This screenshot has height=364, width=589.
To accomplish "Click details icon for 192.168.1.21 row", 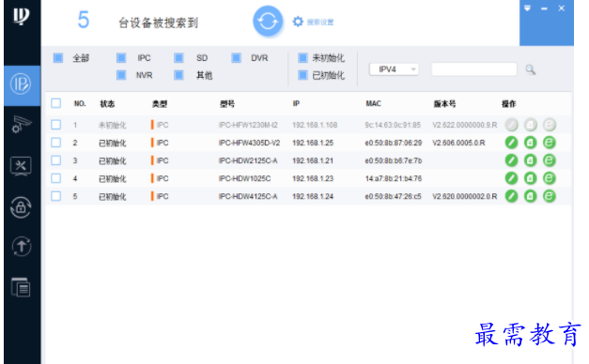I will 530,160.
